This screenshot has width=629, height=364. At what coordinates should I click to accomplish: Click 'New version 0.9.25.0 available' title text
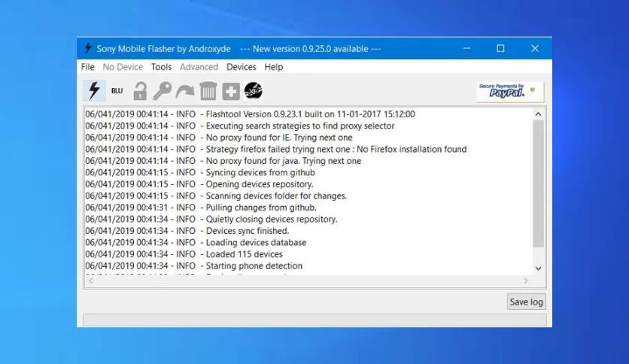click(311, 48)
